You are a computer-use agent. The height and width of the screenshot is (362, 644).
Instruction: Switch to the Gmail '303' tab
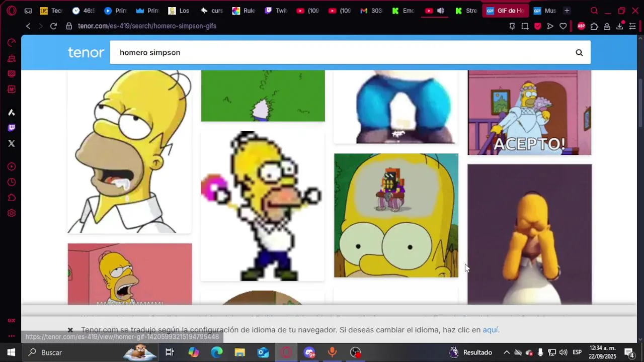pos(371,11)
